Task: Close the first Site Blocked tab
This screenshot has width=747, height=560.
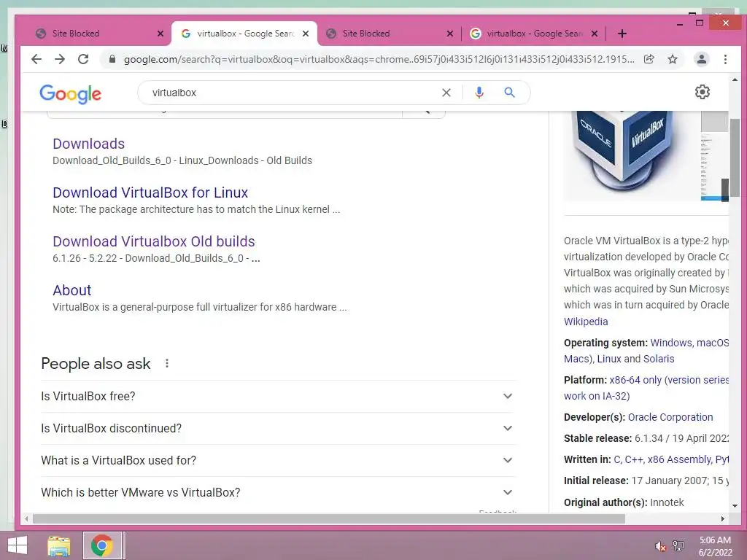Action: 160,34
